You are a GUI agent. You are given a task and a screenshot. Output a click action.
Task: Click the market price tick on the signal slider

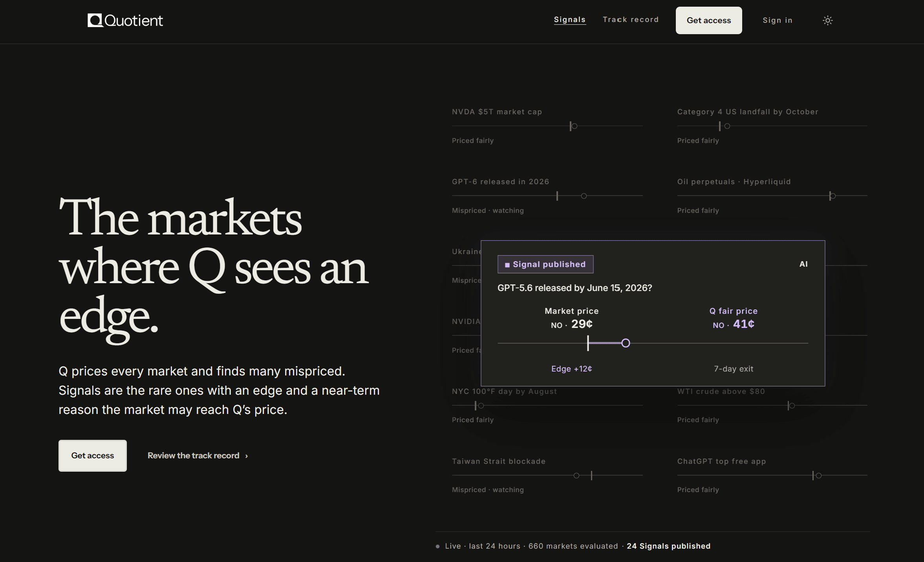pyautogui.click(x=588, y=343)
